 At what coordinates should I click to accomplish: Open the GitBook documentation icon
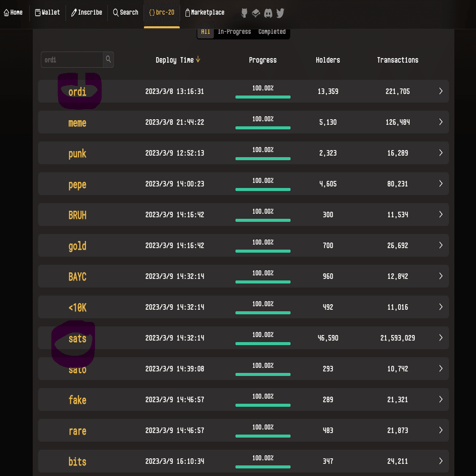coord(256,13)
